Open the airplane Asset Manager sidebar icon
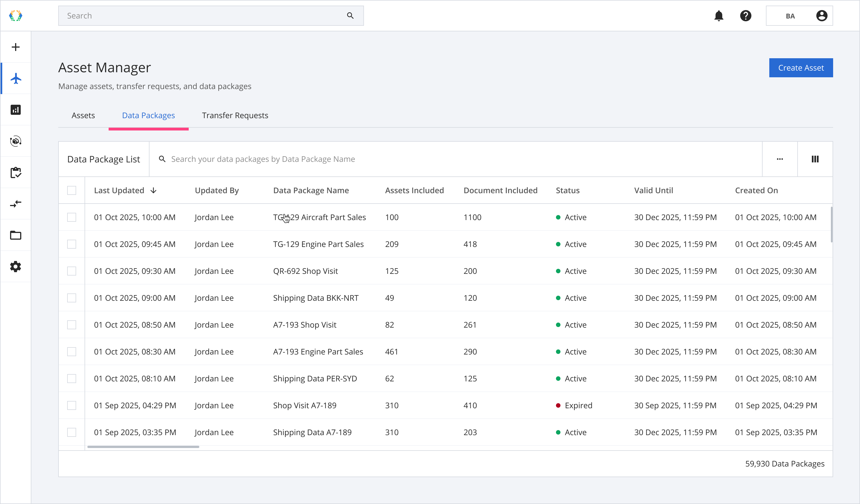The image size is (860, 504). coord(16,78)
